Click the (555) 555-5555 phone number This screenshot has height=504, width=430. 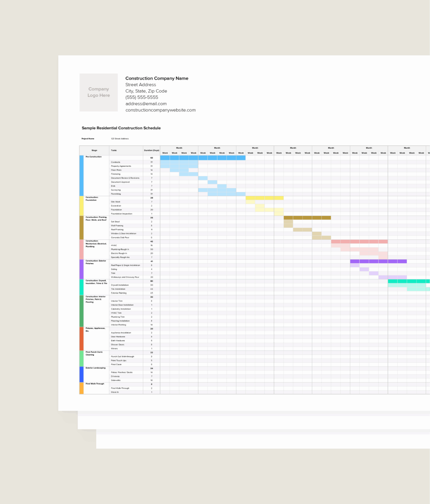click(142, 97)
